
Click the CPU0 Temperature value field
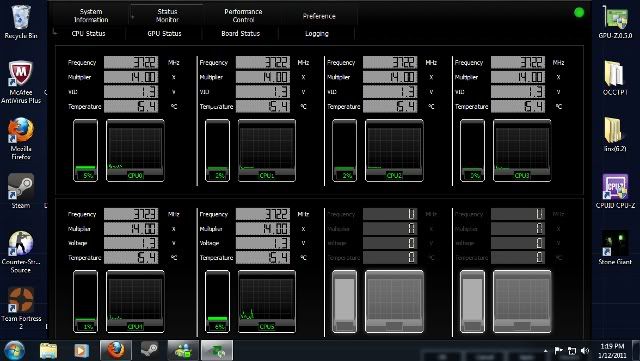[x=131, y=106]
